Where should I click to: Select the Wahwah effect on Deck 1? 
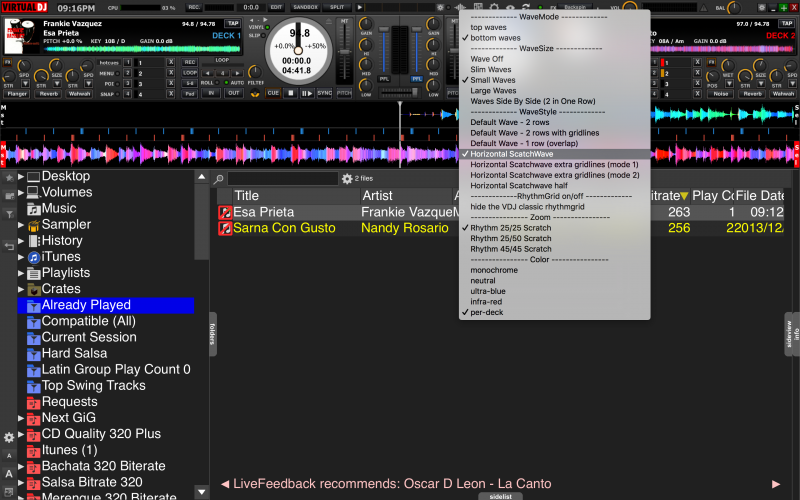click(x=80, y=94)
